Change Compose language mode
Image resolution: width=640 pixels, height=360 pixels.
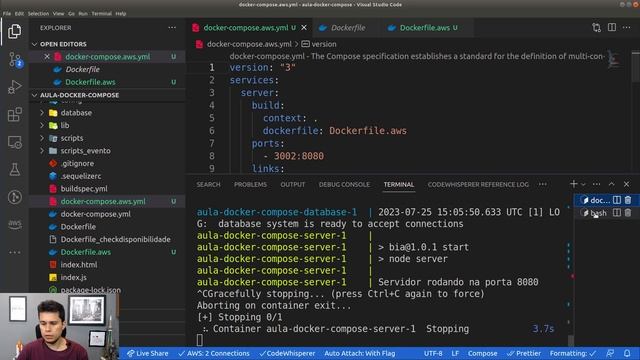(x=482, y=353)
